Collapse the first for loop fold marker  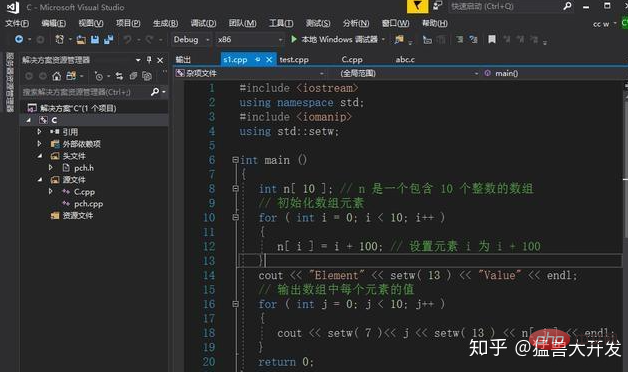coord(236,217)
